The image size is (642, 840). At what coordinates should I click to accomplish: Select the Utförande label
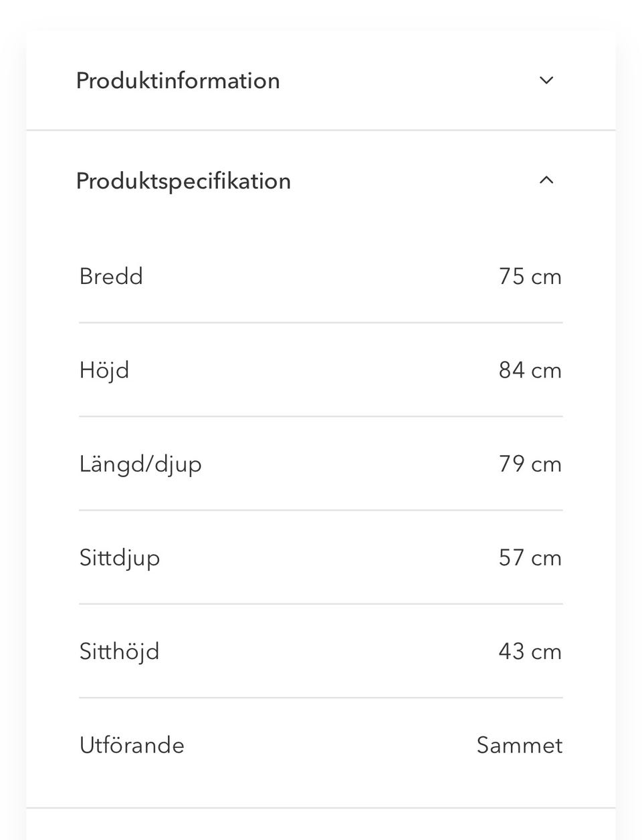pos(132,745)
